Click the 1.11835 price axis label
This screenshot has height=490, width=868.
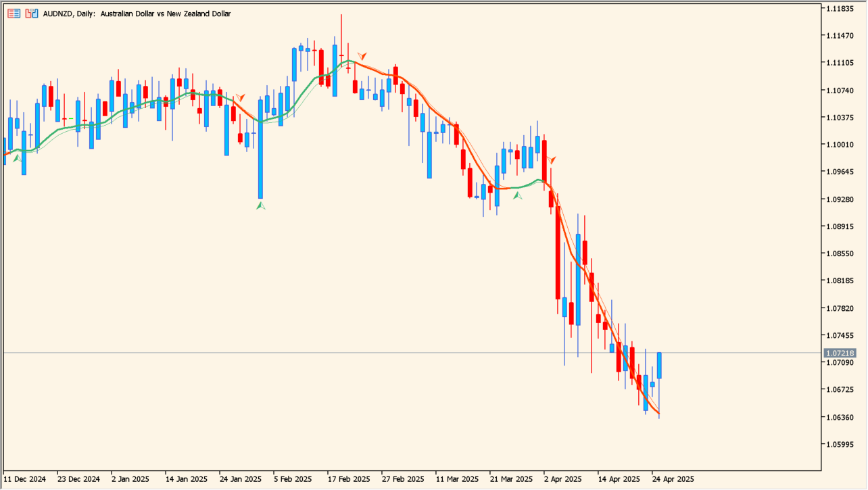tap(840, 8)
